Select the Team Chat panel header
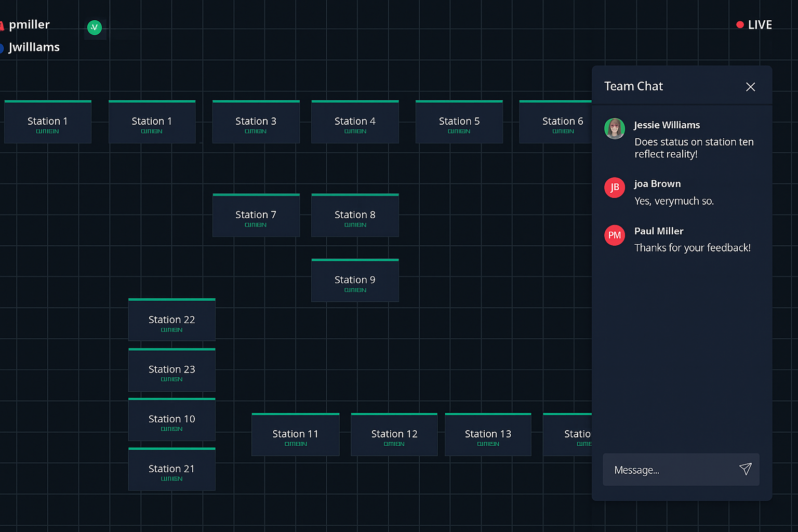 coord(633,86)
